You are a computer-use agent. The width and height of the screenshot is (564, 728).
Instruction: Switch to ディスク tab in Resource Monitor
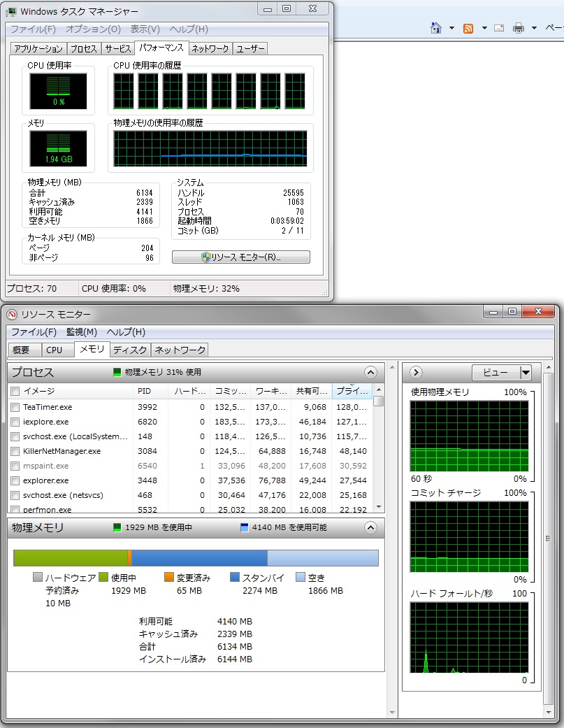point(130,350)
